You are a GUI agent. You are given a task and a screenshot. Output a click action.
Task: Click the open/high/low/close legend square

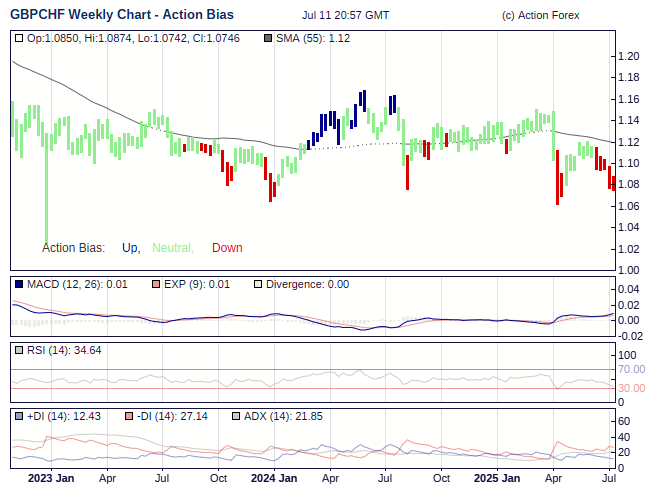(x=19, y=38)
